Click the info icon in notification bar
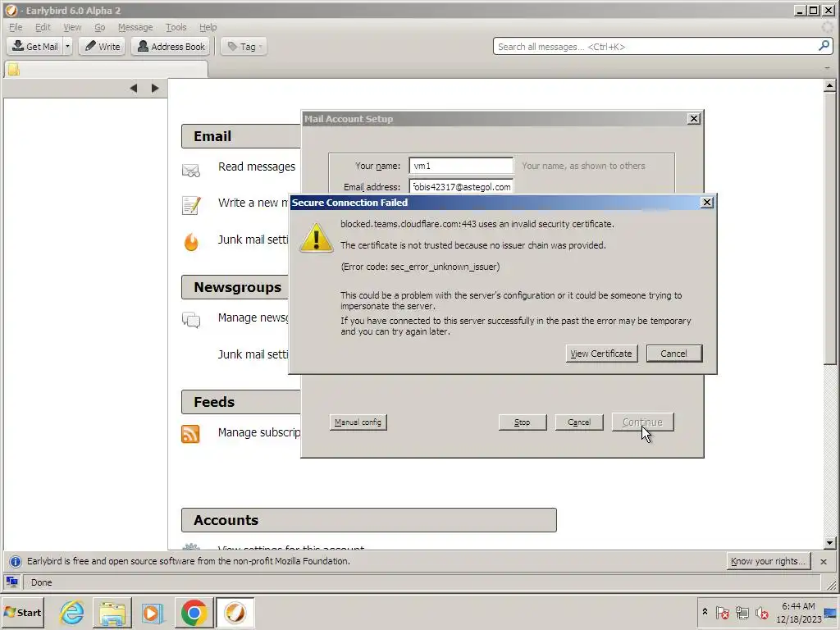Image resolution: width=840 pixels, height=630 pixels. tap(16, 561)
